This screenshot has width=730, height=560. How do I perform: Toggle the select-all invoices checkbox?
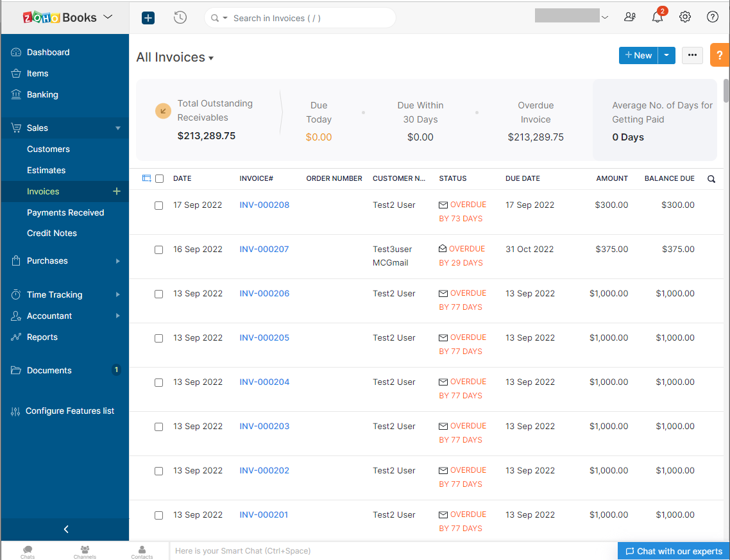coord(160,179)
